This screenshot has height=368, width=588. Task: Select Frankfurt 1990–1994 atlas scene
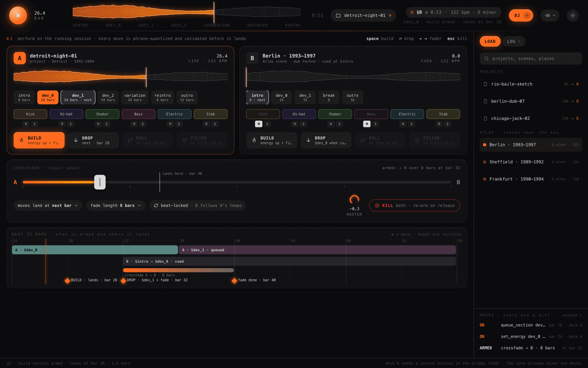[531, 179]
